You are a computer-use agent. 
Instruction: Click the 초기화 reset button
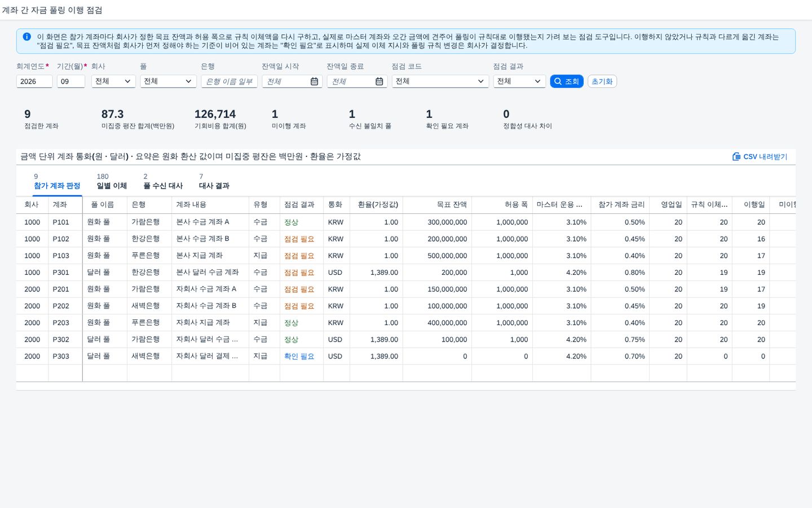click(602, 81)
